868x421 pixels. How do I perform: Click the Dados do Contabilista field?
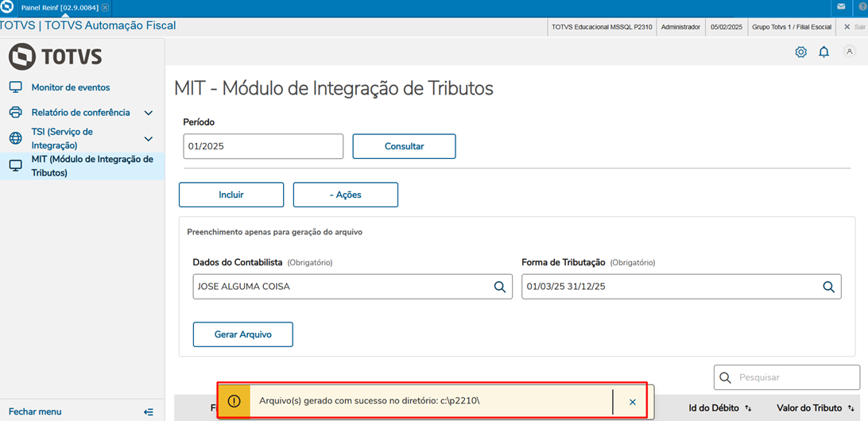(353, 287)
